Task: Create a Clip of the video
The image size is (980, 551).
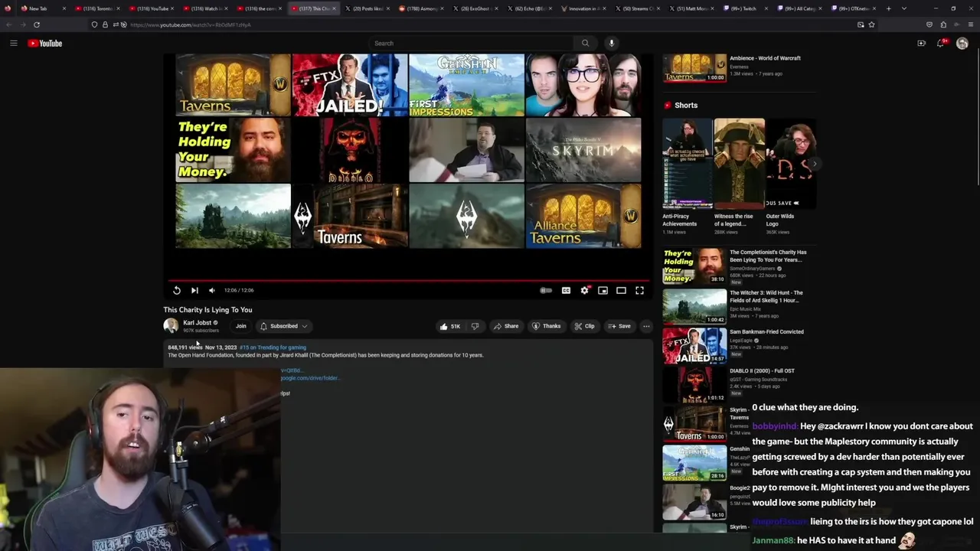Action: 585,326
